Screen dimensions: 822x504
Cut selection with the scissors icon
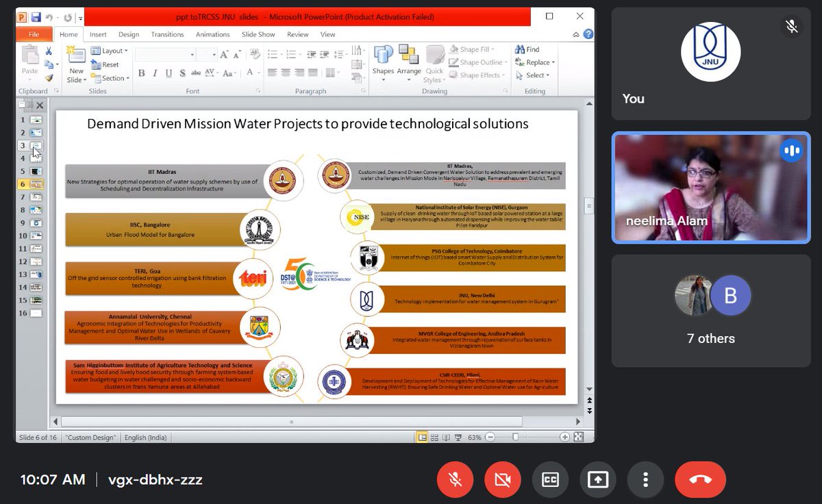click(49, 51)
